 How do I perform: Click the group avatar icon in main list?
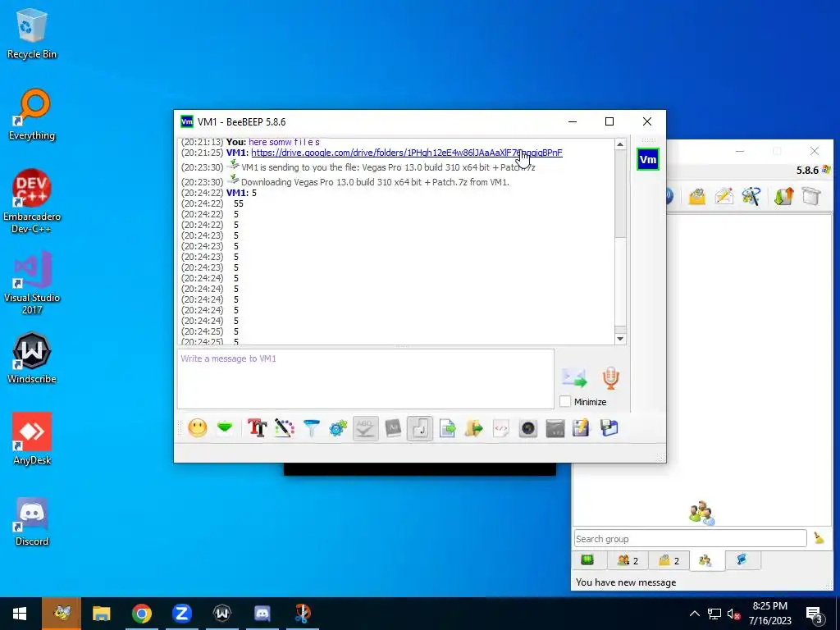(702, 513)
